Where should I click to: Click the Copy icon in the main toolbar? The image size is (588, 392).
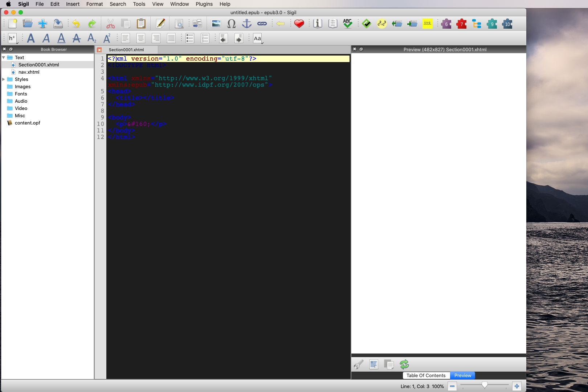pyautogui.click(x=126, y=24)
